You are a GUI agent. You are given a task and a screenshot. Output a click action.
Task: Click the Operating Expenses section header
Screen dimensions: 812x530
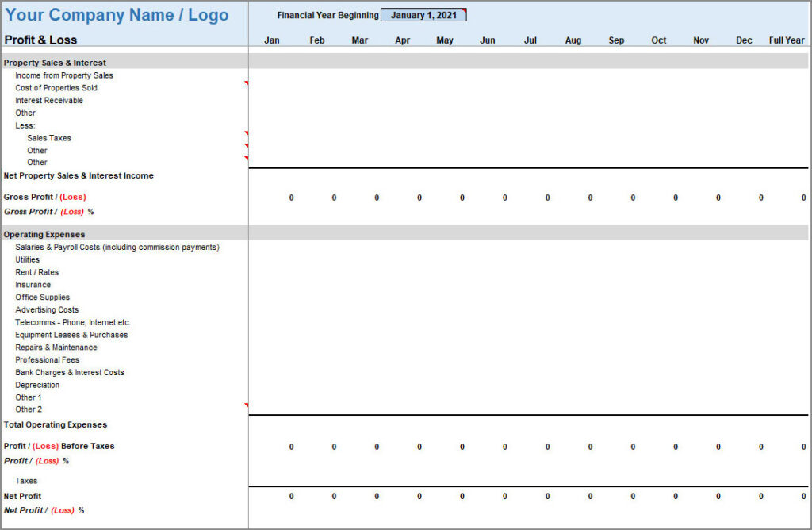point(44,235)
